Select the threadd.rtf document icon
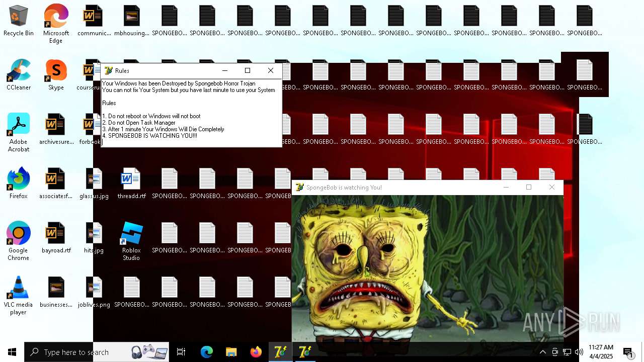644x362 pixels. pos(131,184)
